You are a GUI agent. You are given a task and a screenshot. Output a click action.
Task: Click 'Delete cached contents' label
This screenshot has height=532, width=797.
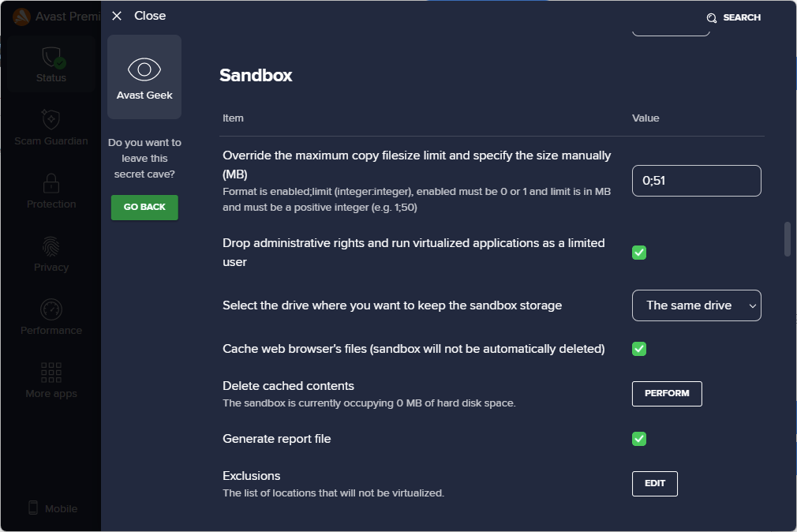pos(288,385)
